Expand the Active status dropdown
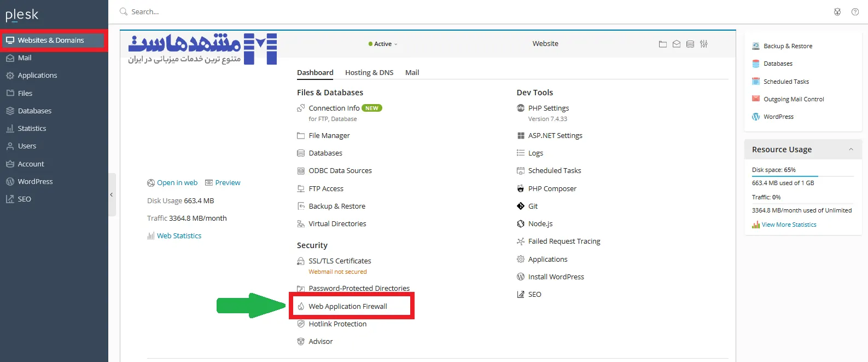Image resolution: width=868 pixels, height=362 pixels. (x=383, y=44)
